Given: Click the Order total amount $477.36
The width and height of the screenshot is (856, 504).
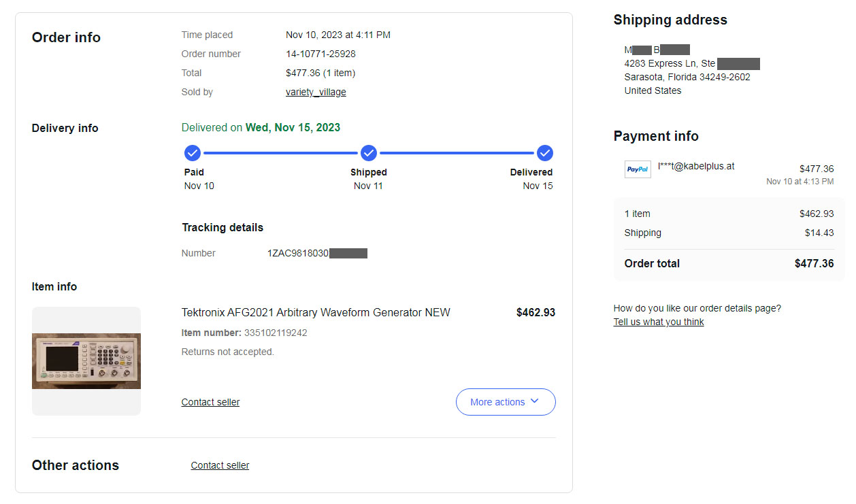Looking at the screenshot, I should [814, 263].
